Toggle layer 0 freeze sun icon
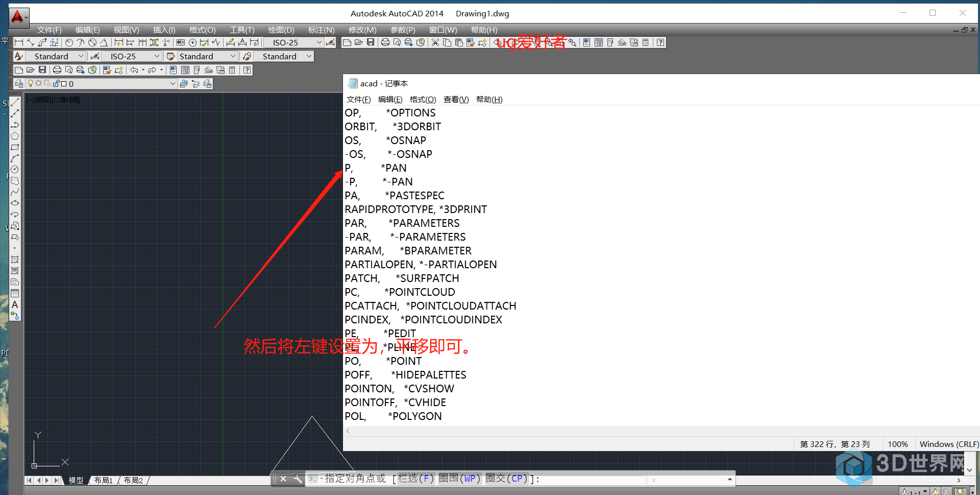The height and width of the screenshot is (495, 980). tap(38, 83)
